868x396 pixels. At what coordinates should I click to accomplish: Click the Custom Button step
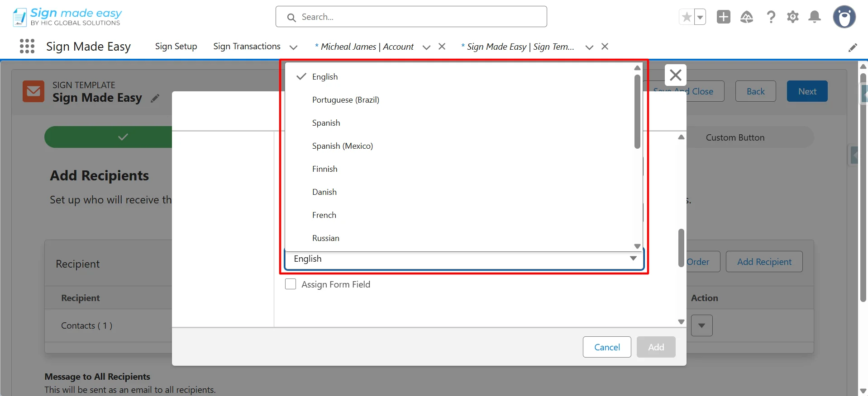tap(735, 137)
